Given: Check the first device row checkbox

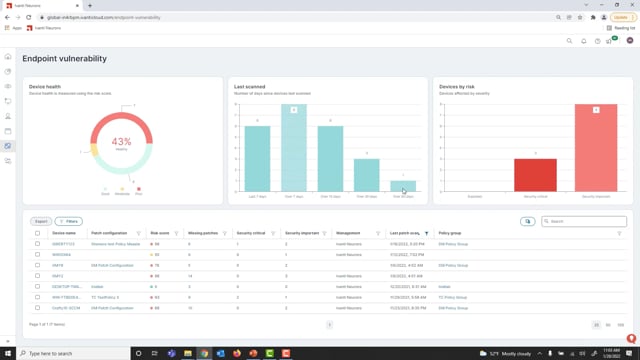Looking at the screenshot, I should [x=38, y=244].
